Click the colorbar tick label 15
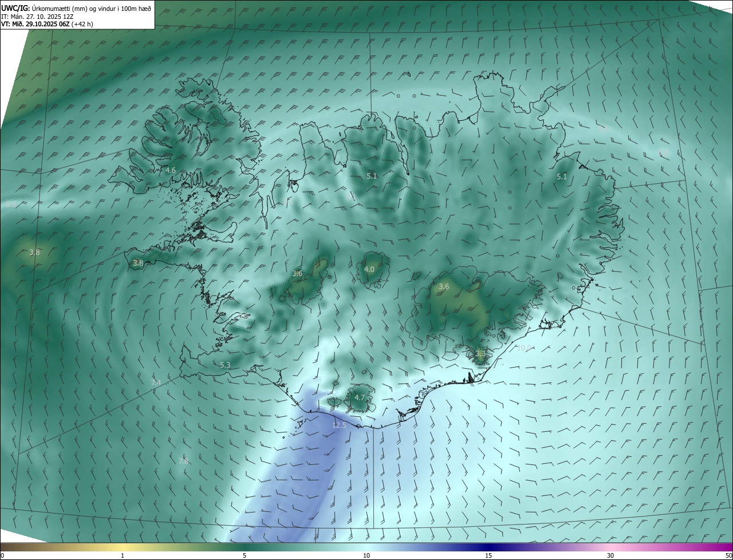Image resolution: width=733 pixels, height=560 pixels. click(x=488, y=555)
